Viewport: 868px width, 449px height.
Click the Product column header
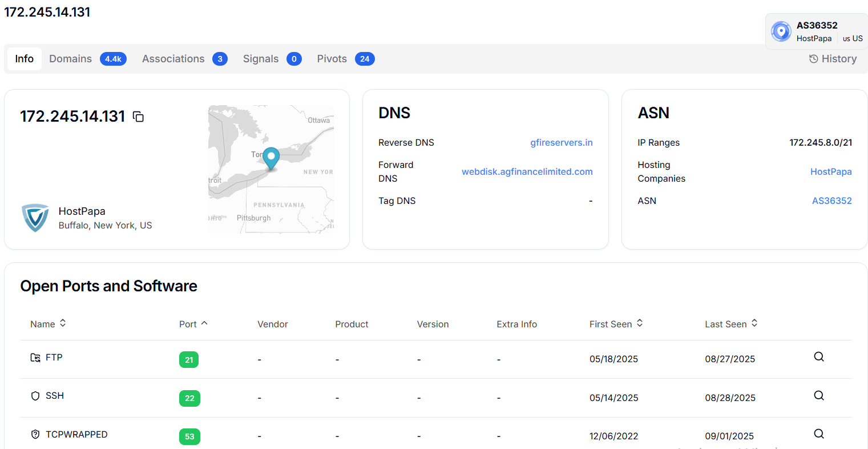(x=352, y=324)
